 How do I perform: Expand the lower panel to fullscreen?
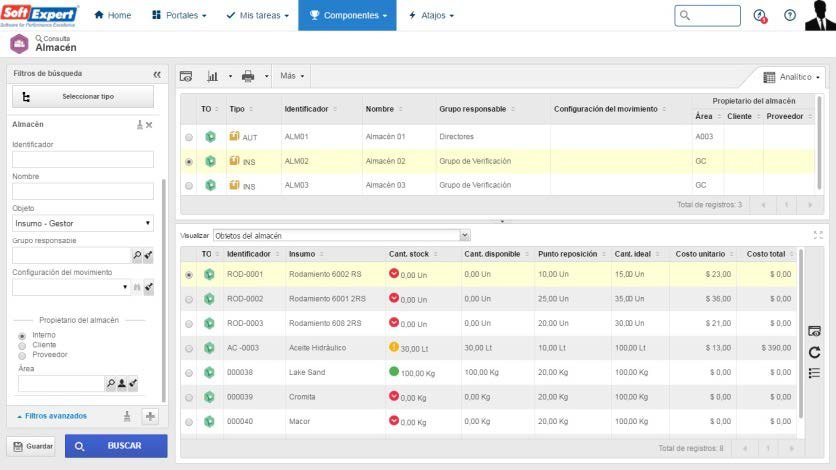(x=818, y=235)
